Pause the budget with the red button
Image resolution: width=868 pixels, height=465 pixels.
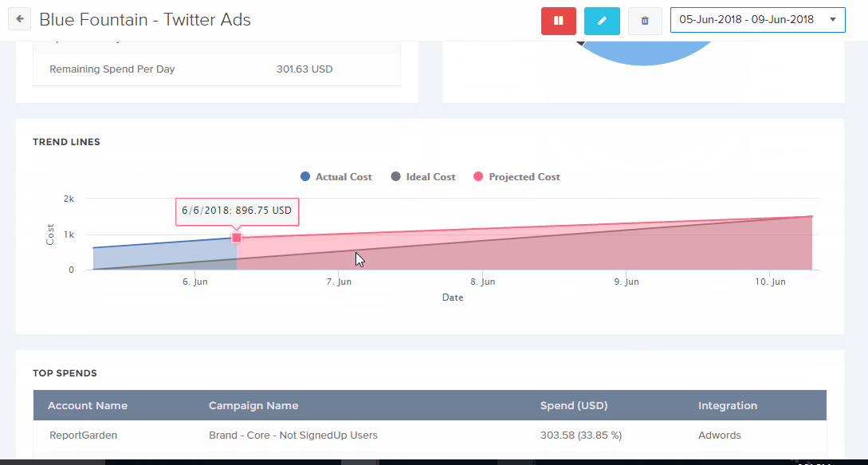click(559, 21)
